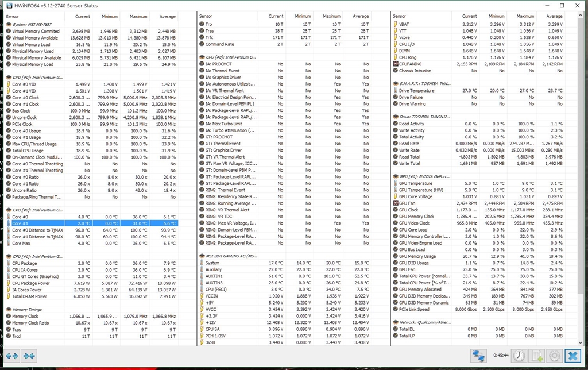Click the expand columns arrows button

(12, 356)
